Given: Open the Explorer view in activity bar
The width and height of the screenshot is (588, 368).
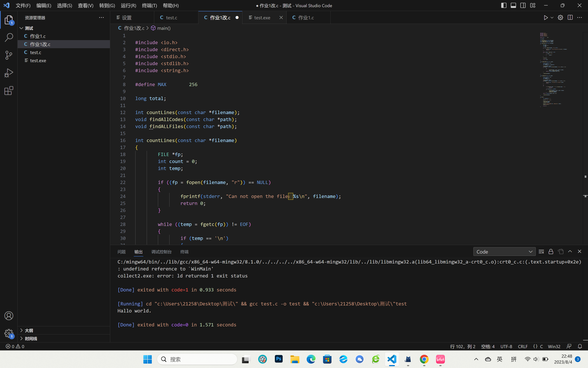Looking at the screenshot, I should coord(9,20).
